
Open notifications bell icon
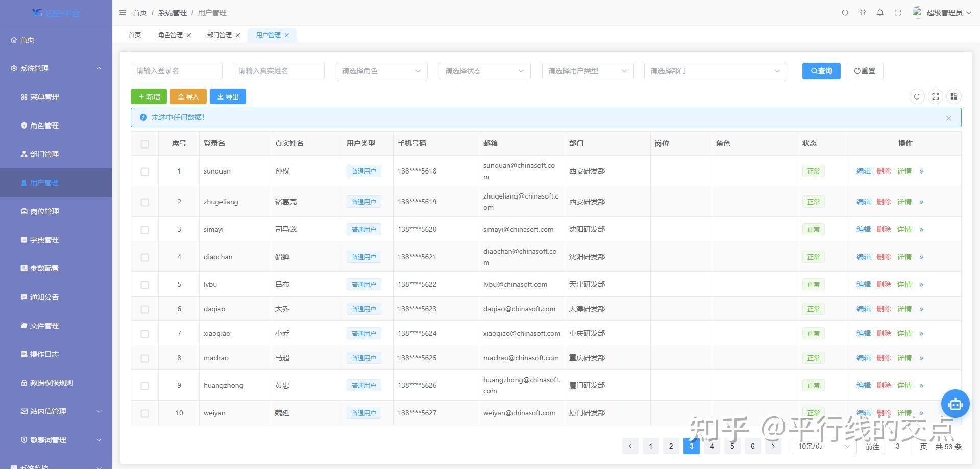[x=880, y=13]
